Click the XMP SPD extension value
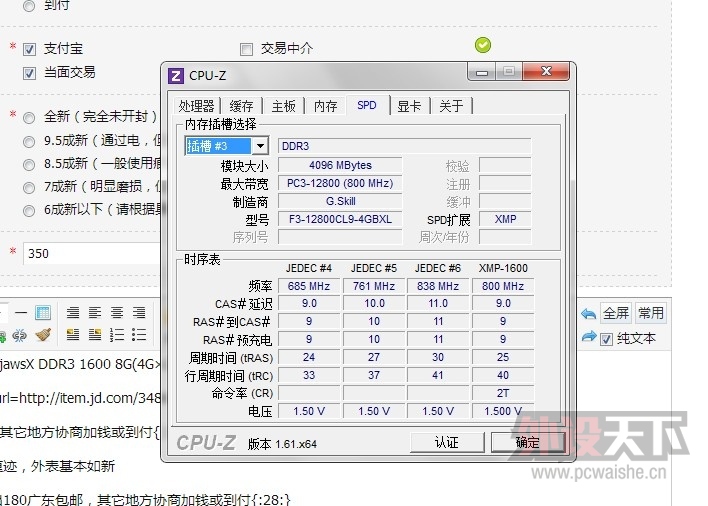Screen dimensions: 708x506 pyautogui.click(x=505, y=219)
